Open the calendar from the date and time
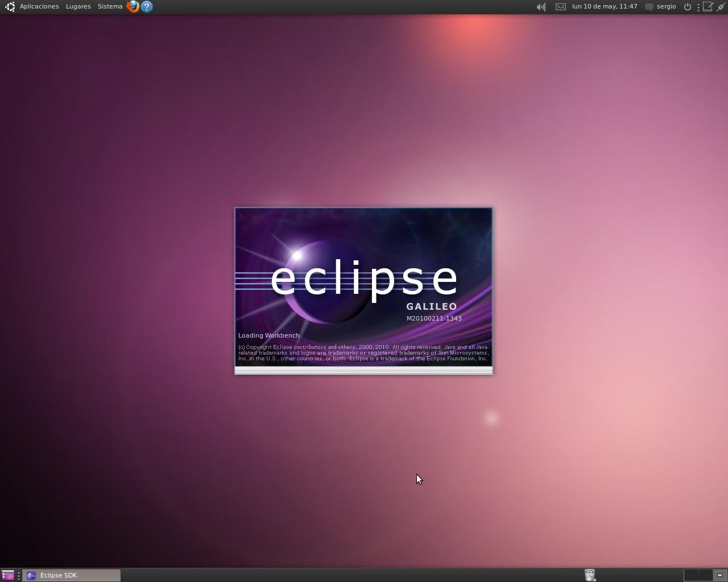This screenshot has height=582, width=728. [x=605, y=6]
